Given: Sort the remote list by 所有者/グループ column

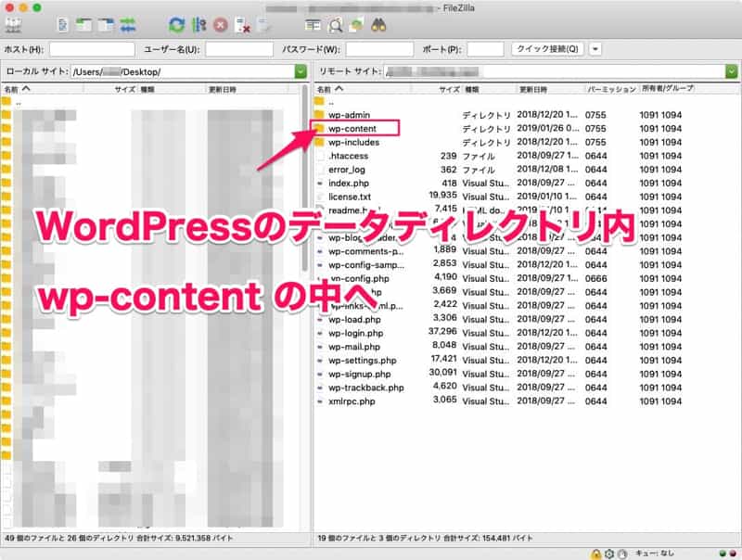Looking at the screenshot, I should tap(668, 88).
